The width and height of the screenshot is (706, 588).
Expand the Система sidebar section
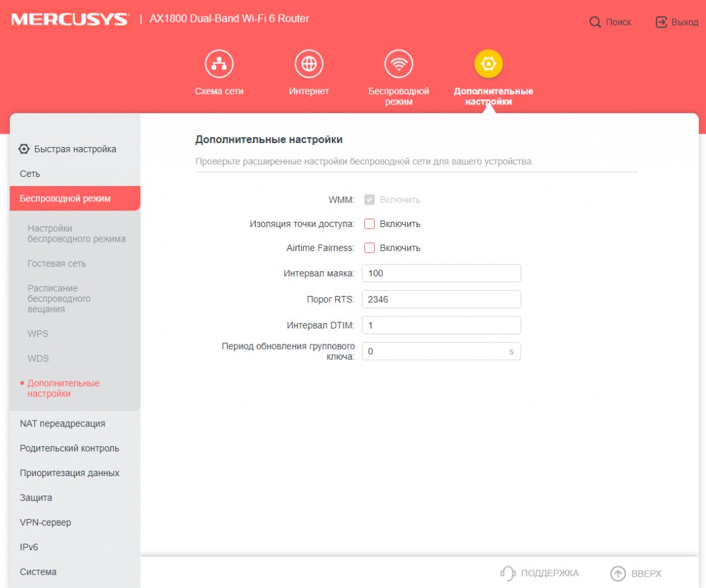[38, 572]
